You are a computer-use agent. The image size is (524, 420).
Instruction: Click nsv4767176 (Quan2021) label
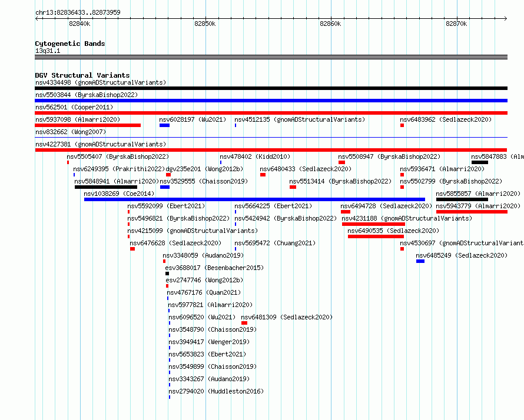204,292
